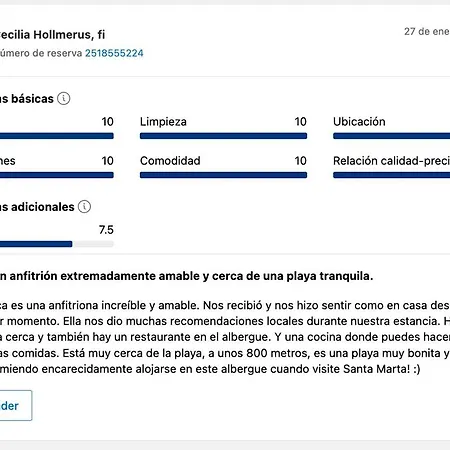Click the Ubicación score bar

tap(392, 136)
